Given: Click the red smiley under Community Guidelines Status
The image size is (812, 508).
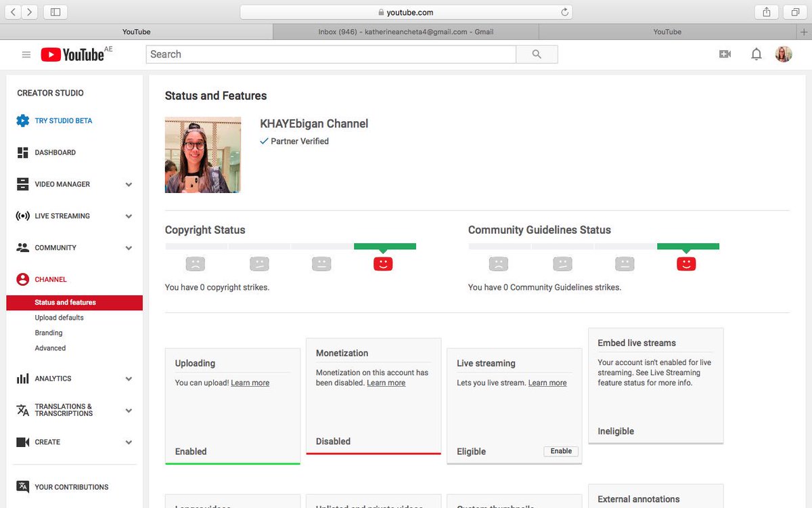Looking at the screenshot, I should pyautogui.click(x=686, y=263).
